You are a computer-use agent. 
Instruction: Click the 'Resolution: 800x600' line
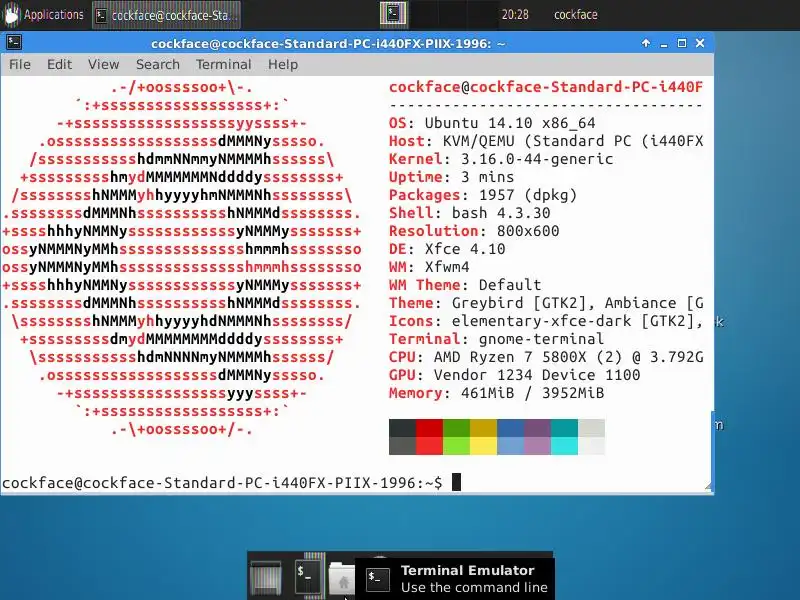click(474, 231)
